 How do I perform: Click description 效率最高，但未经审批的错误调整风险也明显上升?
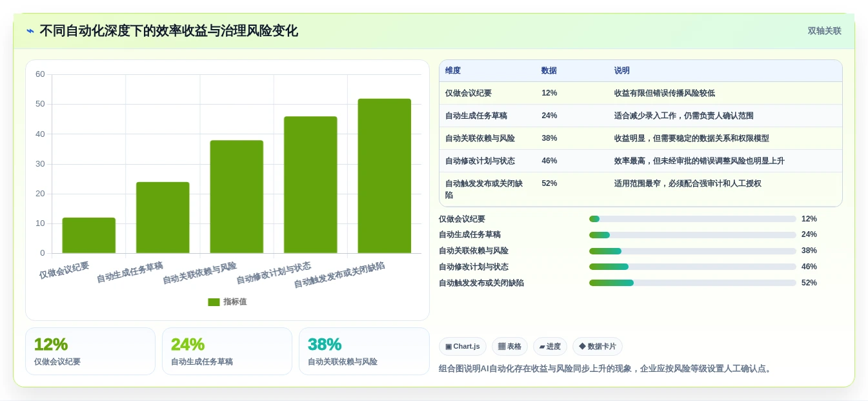pos(700,161)
